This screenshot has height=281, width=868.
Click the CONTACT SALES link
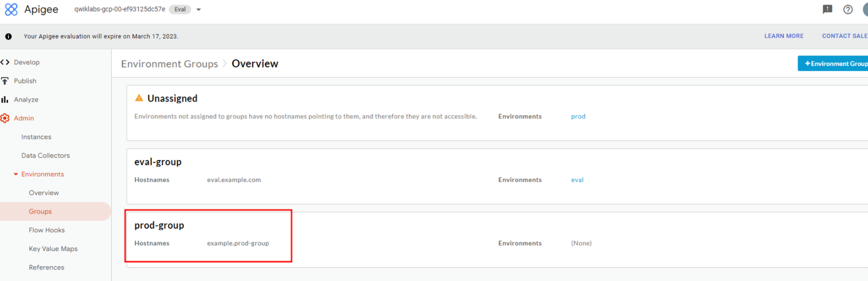tap(845, 36)
